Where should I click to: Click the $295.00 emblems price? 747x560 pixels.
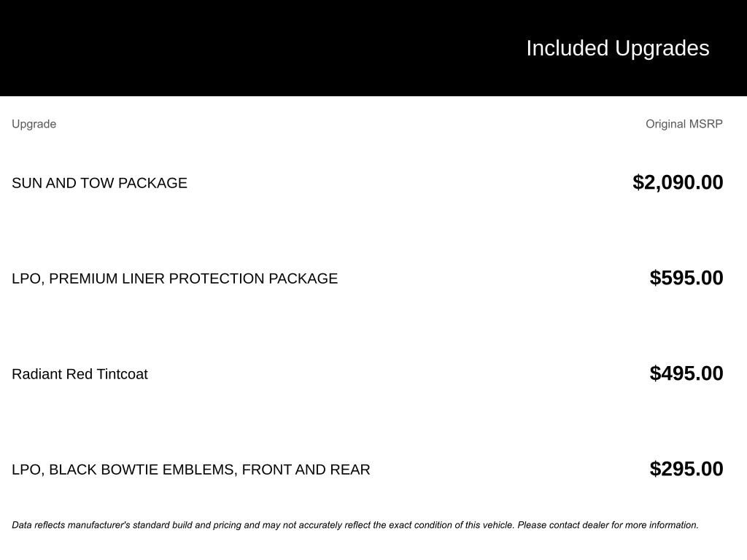click(x=686, y=469)
